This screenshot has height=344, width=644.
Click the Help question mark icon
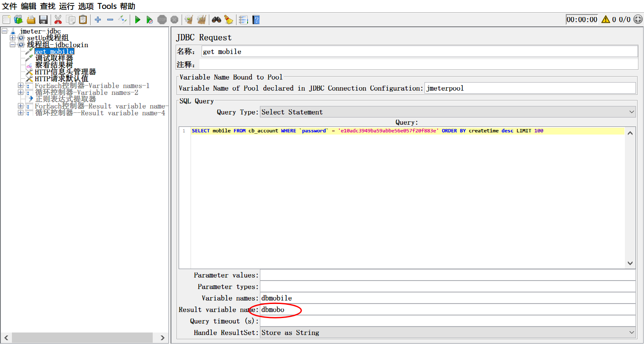pyautogui.click(x=256, y=20)
